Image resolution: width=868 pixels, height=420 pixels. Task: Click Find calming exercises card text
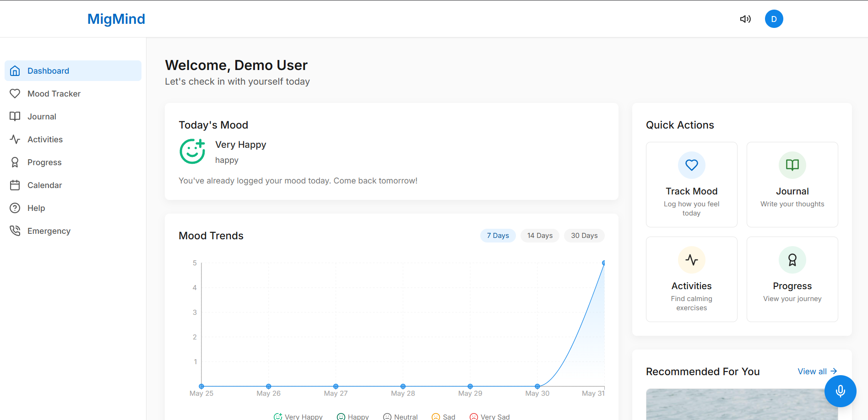(x=692, y=303)
